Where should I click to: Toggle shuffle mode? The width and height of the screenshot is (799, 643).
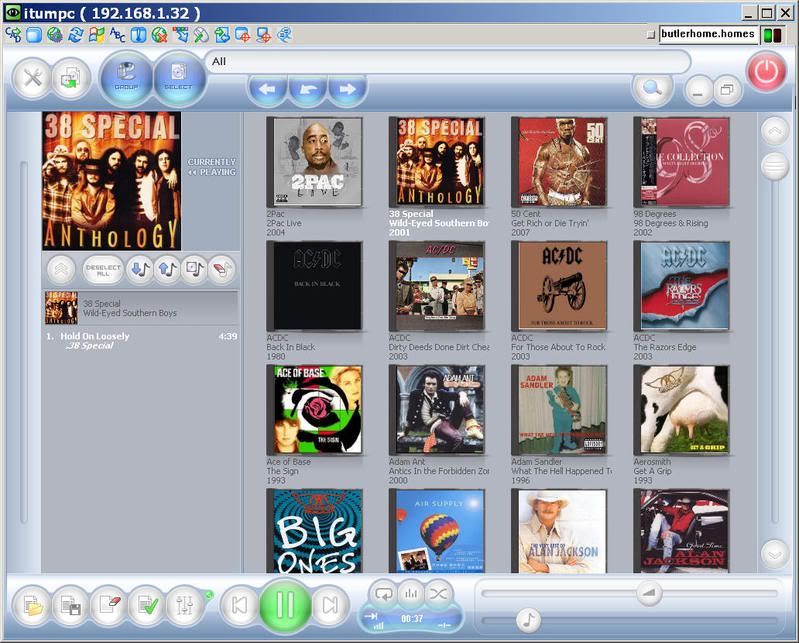click(x=438, y=593)
